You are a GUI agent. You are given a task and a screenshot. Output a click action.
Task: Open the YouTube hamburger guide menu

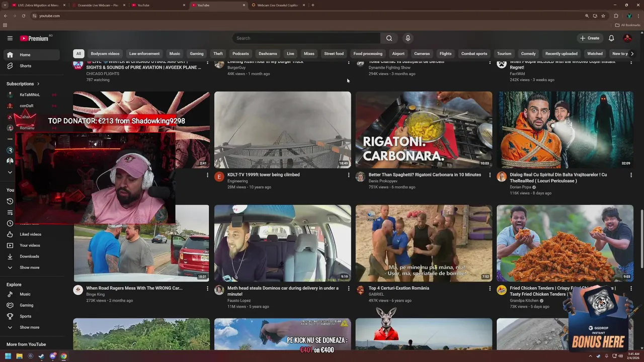coord(10,38)
